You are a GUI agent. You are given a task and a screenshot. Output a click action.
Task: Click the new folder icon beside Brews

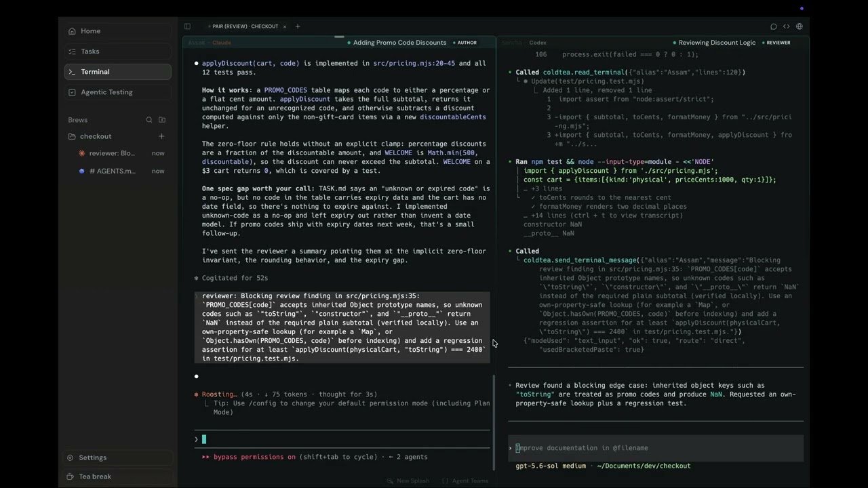coord(162,120)
